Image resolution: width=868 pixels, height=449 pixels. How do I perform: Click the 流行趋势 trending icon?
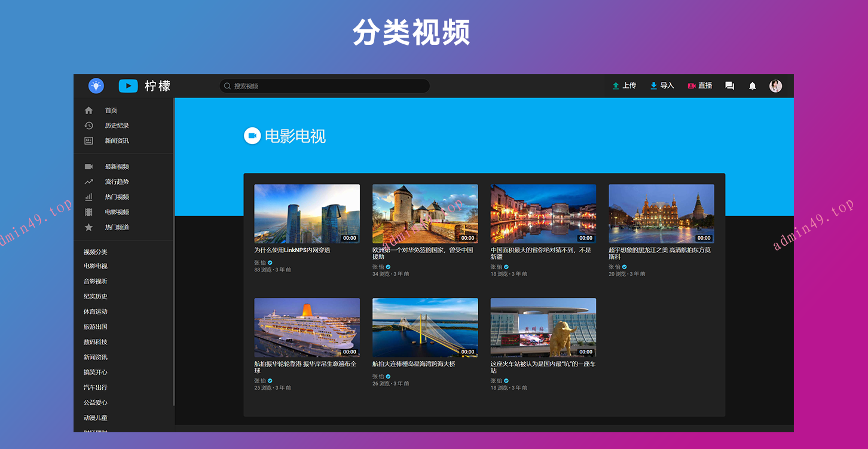(x=88, y=182)
